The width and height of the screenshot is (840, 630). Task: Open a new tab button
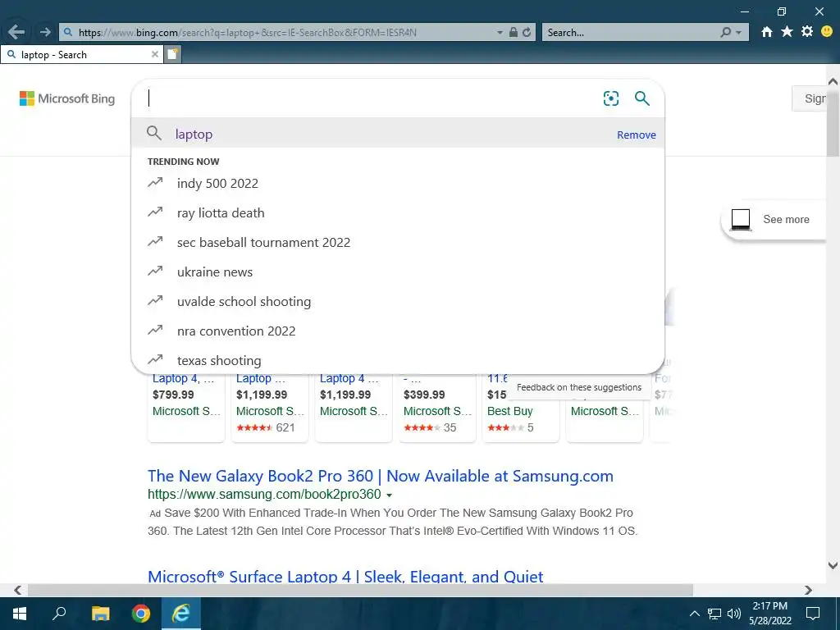[172, 54]
